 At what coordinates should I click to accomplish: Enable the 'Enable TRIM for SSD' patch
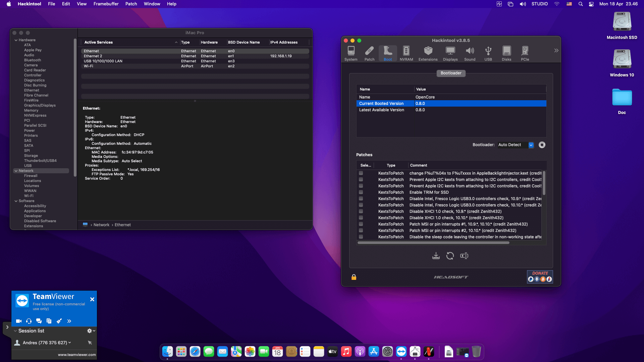click(361, 192)
